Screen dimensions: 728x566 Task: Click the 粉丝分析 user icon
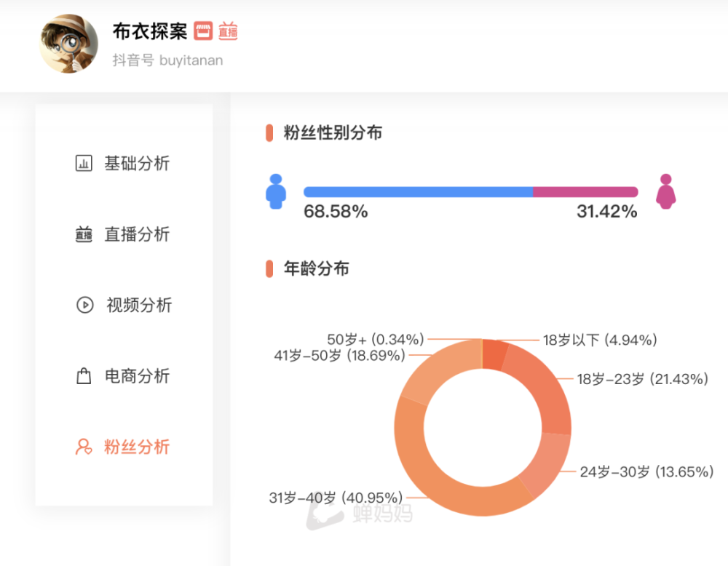[84, 447]
